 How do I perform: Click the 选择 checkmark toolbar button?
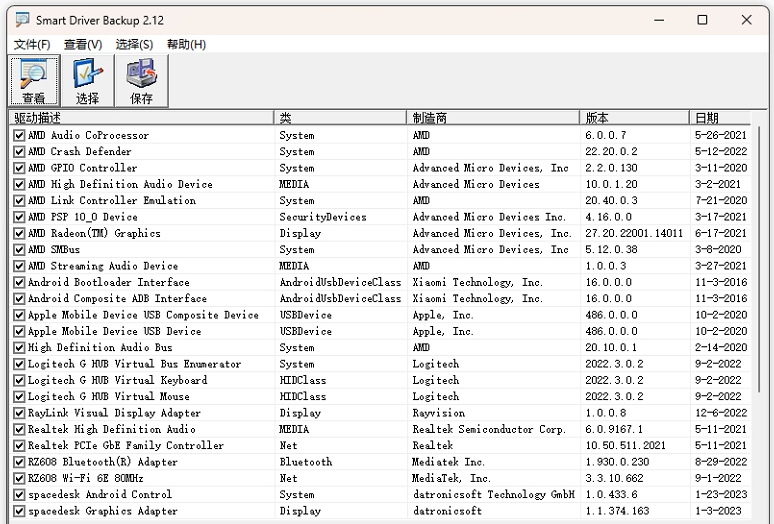pyautogui.click(x=87, y=81)
